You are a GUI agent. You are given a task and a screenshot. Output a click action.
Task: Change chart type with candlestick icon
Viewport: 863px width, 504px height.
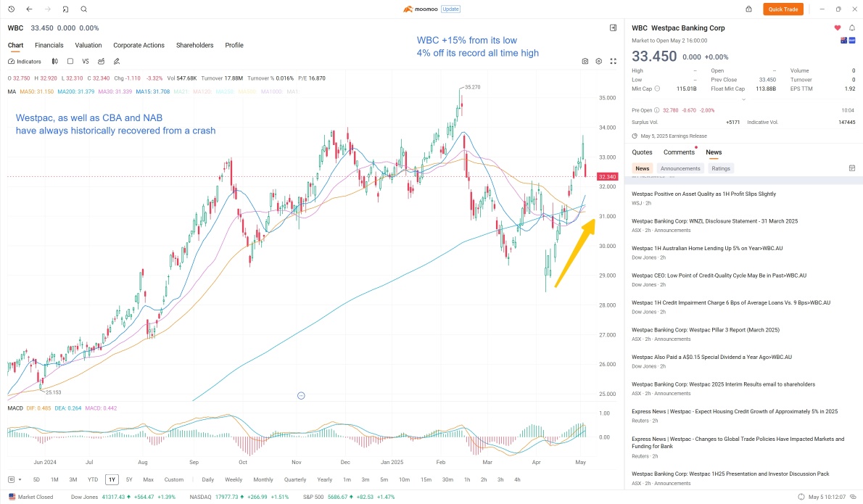point(54,62)
